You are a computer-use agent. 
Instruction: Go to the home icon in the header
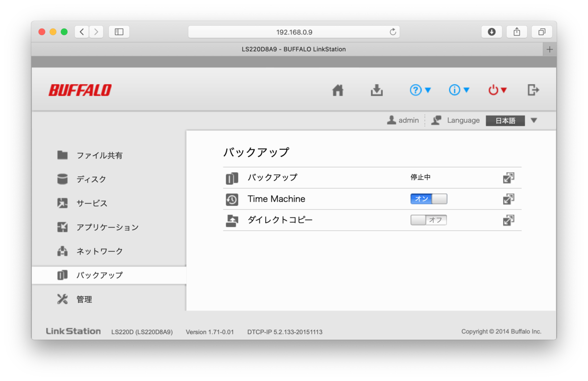pyautogui.click(x=338, y=90)
